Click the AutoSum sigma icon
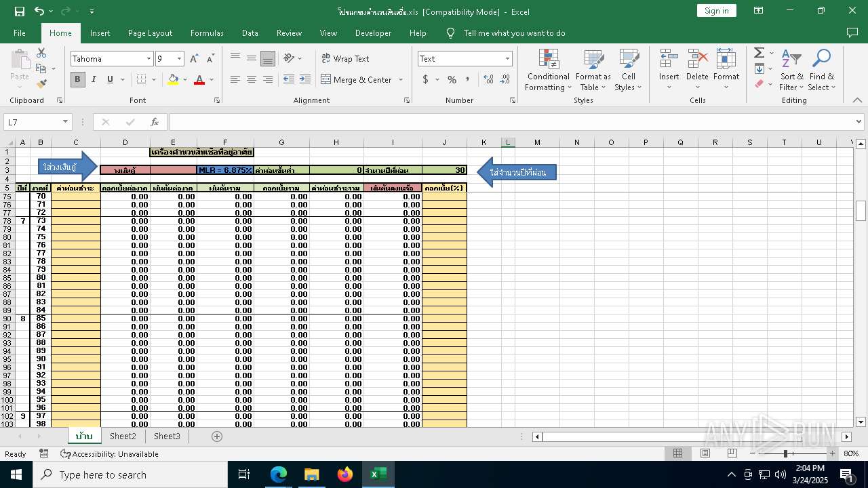The width and height of the screenshot is (868, 488). pos(759,53)
